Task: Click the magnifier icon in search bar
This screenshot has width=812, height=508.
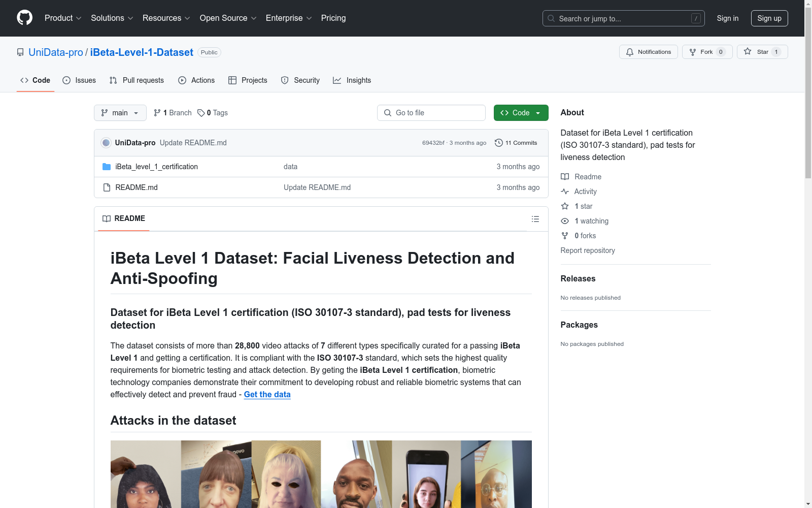Action: pyautogui.click(x=551, y=18)
